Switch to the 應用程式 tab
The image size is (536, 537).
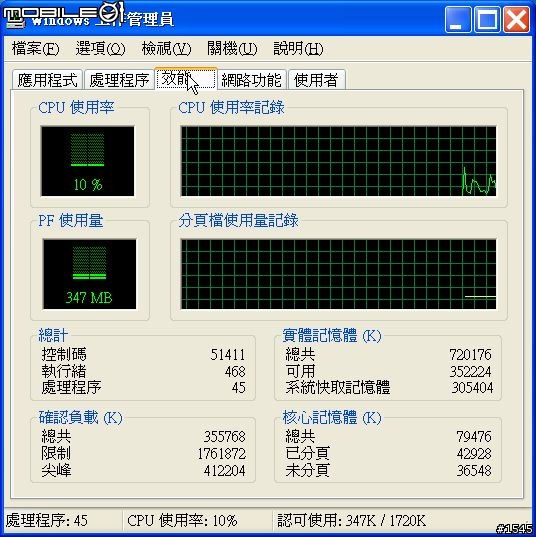tap(47, 80)
